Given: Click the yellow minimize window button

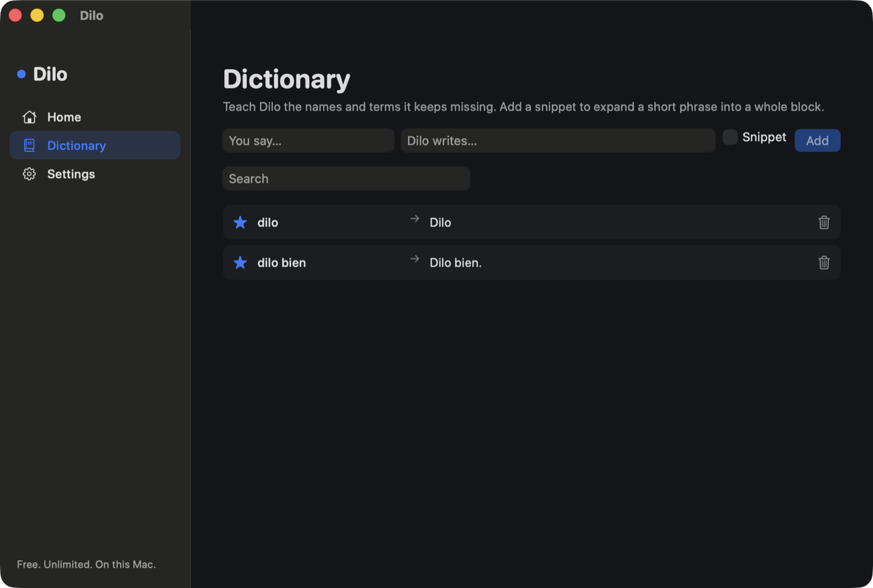Looking at the screenshot, I should 37,15.
